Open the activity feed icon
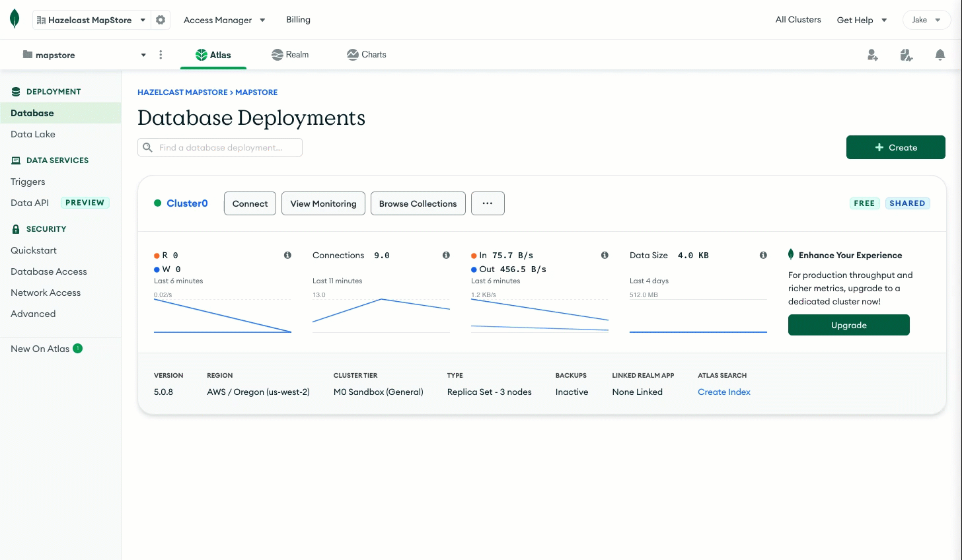This screenshot has width=962, height=560. click(906, 55)
